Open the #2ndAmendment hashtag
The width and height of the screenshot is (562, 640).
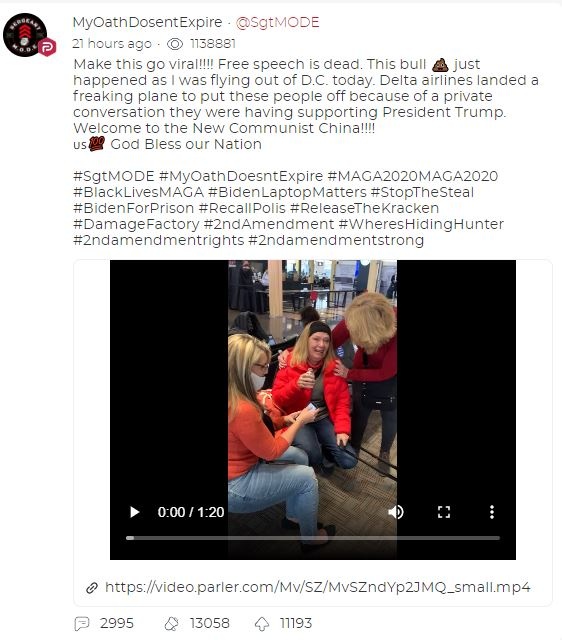click(269, 224)
